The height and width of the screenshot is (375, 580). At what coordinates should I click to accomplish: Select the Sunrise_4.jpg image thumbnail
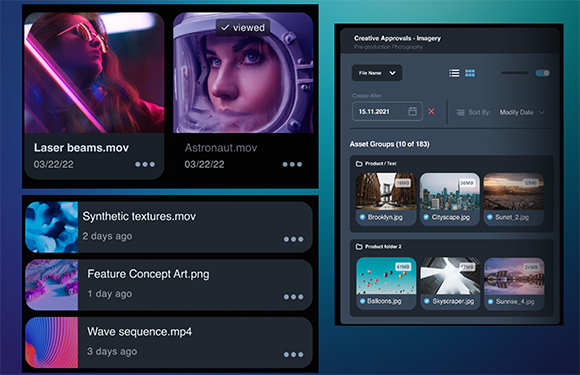[x=514, y=276]
